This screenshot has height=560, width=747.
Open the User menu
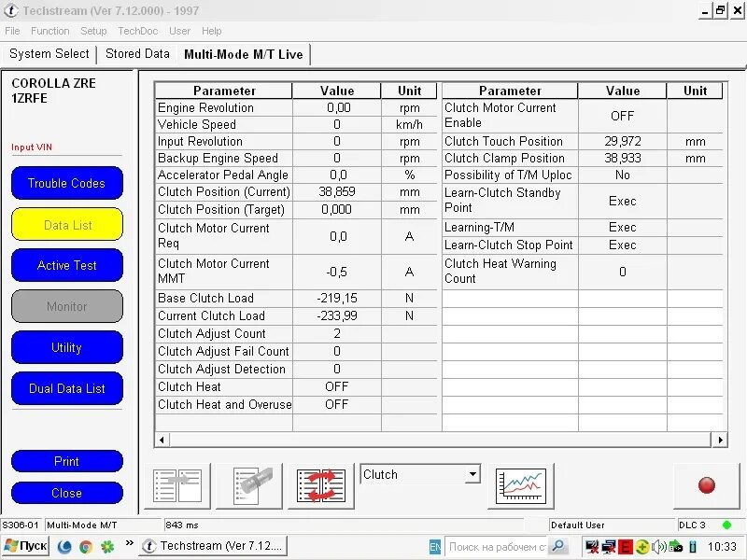179,31
